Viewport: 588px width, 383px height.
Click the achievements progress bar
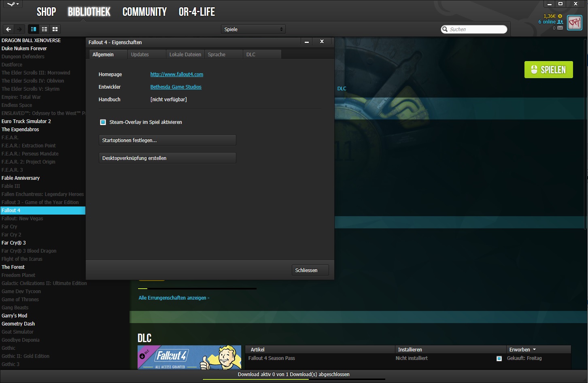(x=197, y=289)
